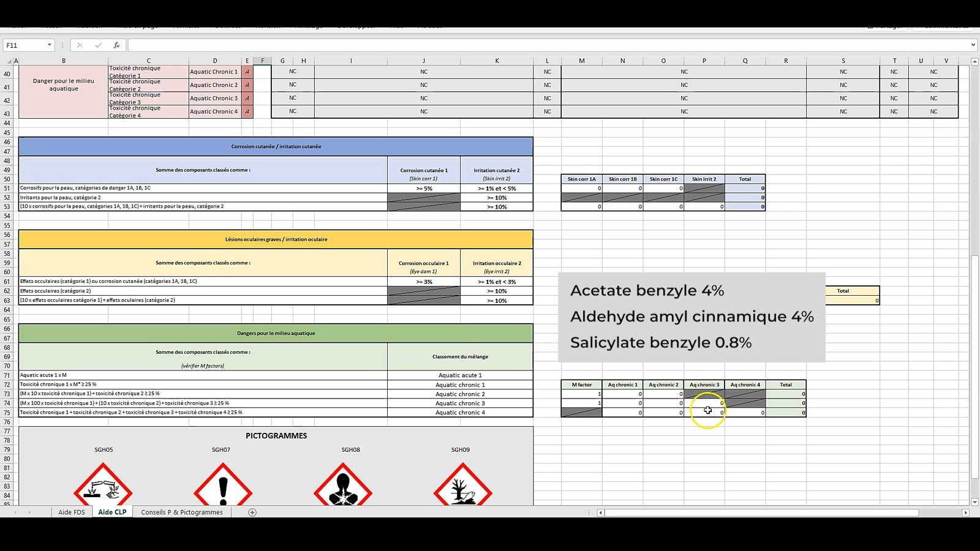Select the 'Aquatic chronic 3' classification cell
This screenshot has width=980, height=551.
460,403
